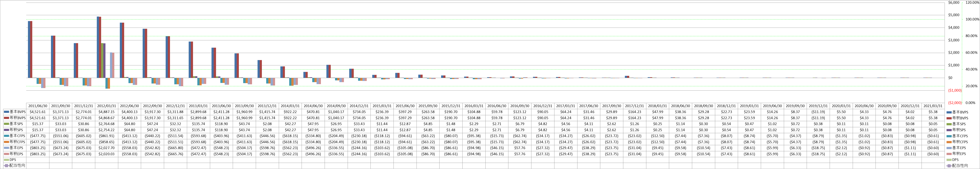This screenshot has width=980, height=169.
Task: Click the $2,020.03 cell in 希釈EPS row
Action: click(x=106, y=154)
